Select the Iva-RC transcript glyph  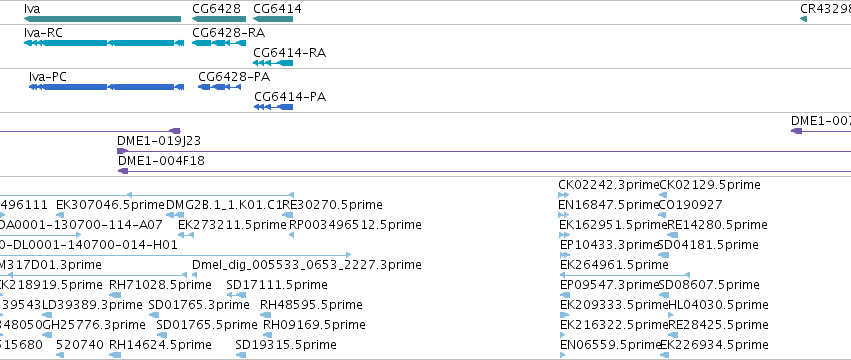pos(104,43)
